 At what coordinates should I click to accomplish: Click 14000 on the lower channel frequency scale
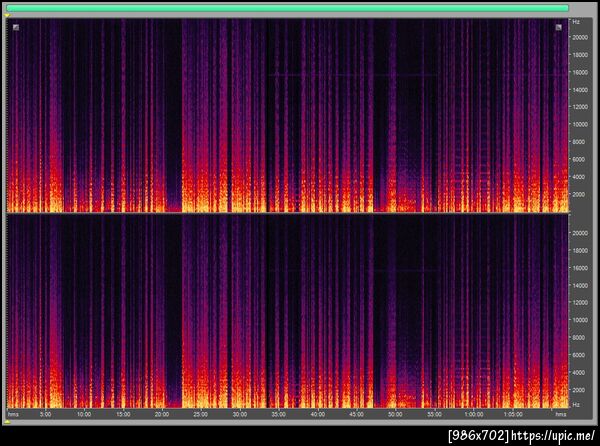(580, 285)
